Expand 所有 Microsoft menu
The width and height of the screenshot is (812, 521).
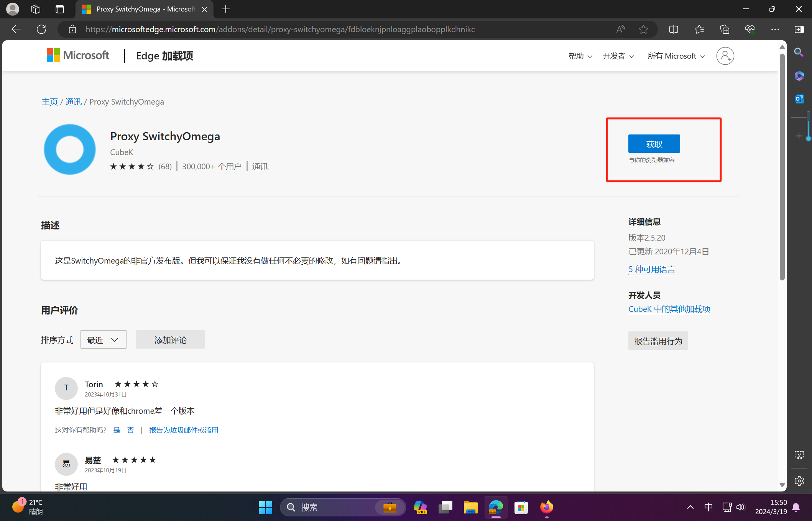point(676,56)
